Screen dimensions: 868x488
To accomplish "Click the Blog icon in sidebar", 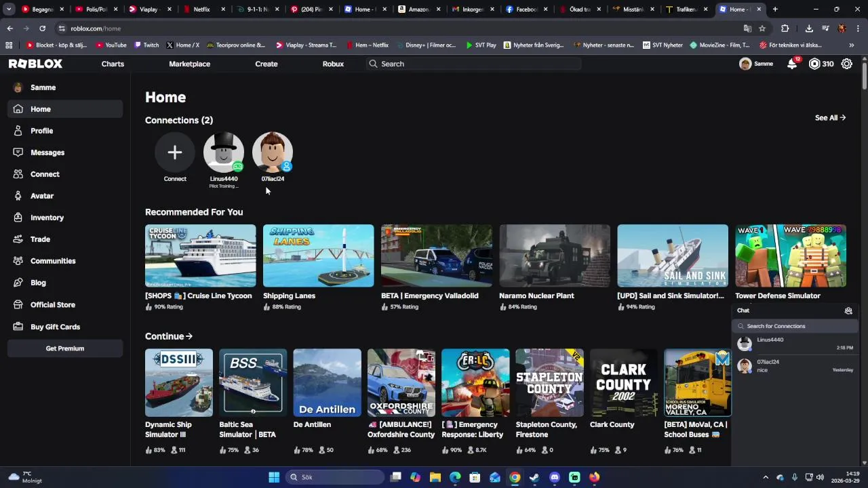I will click(18, 283).
